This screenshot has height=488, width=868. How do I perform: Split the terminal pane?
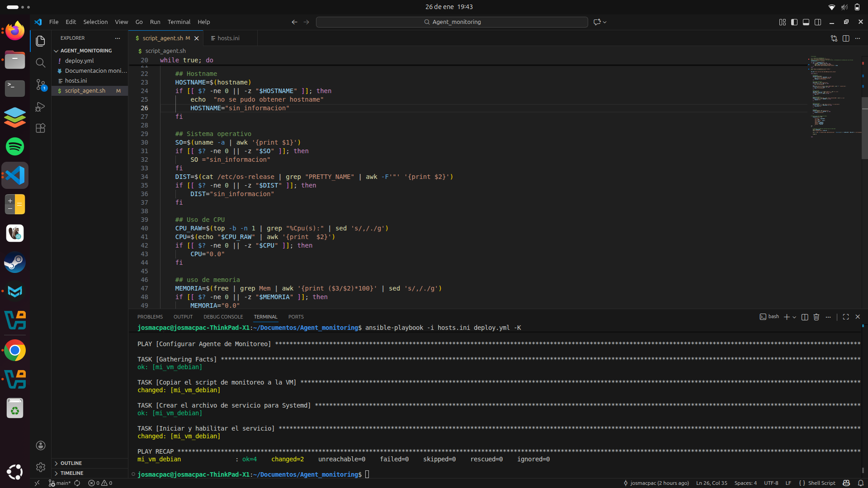(x=805, y=317)
